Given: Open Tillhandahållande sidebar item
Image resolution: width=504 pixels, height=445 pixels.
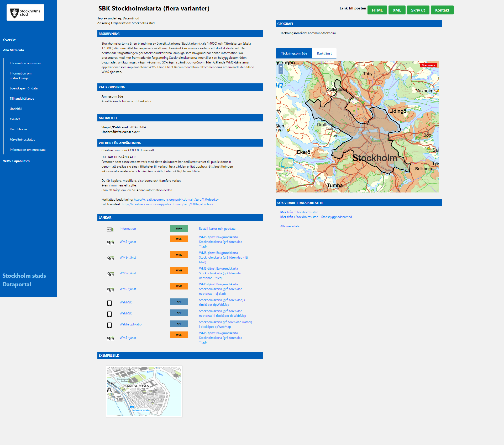Looking at the screenshot, I should click(22, 99).
